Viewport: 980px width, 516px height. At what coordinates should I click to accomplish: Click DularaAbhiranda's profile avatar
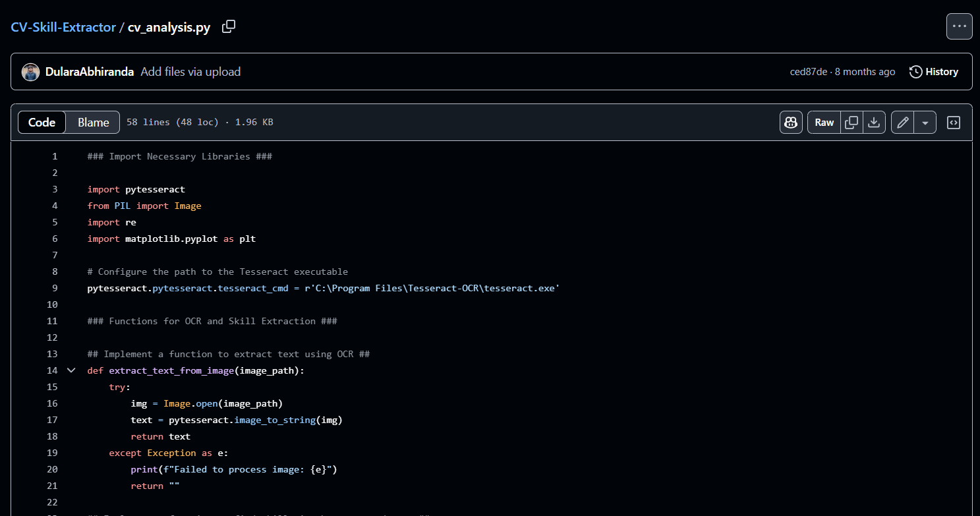(30, 71)
